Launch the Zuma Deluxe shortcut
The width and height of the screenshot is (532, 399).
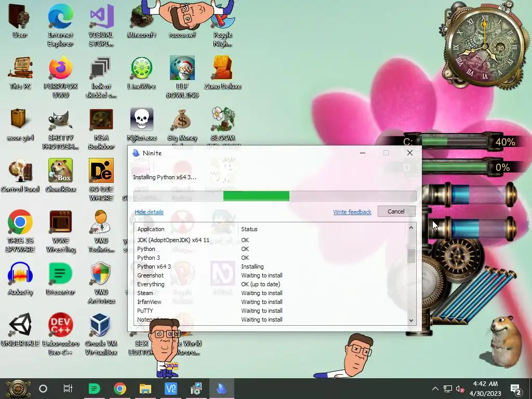point(223,73)
